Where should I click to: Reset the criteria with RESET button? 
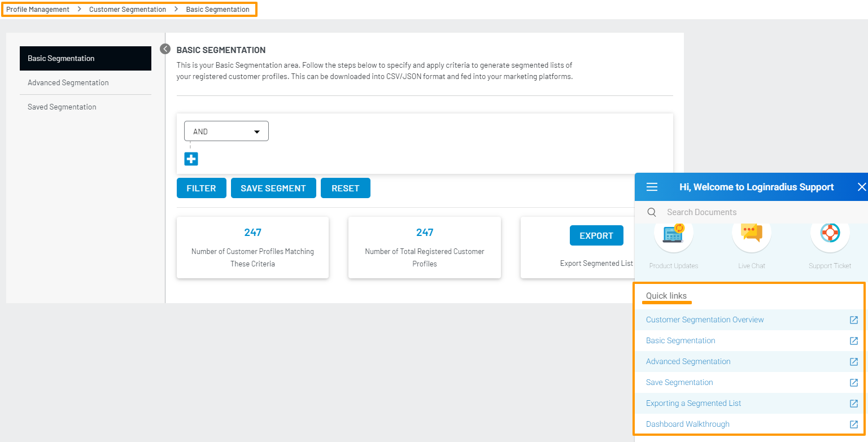pyautogui.click(x=345, y=189)
